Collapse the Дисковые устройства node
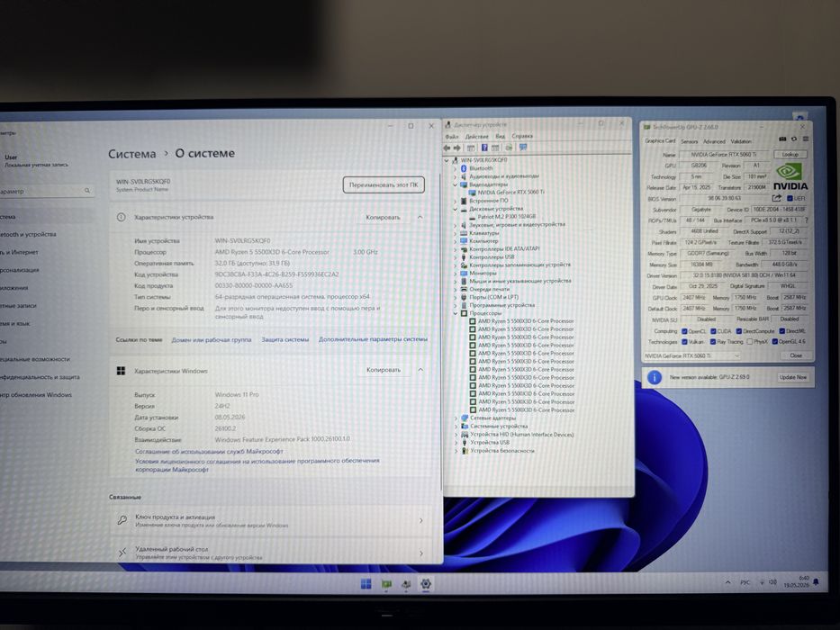Image resolution: width=840 pixels, height=630 pixels. (x=456, y=209)
